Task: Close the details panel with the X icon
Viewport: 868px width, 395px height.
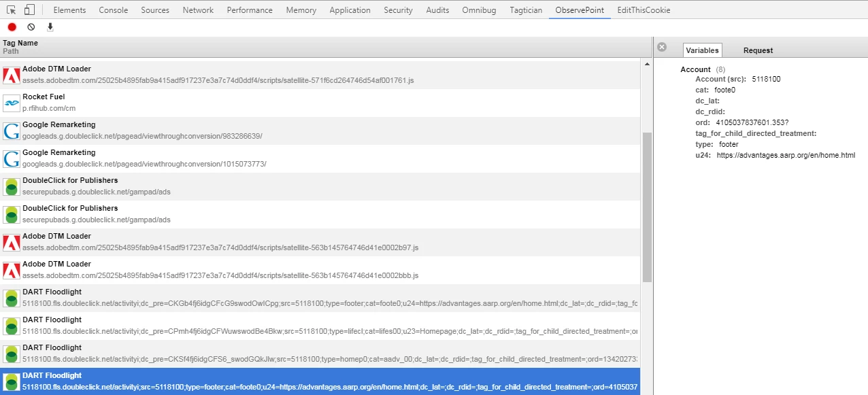Action: click(662, 48)
